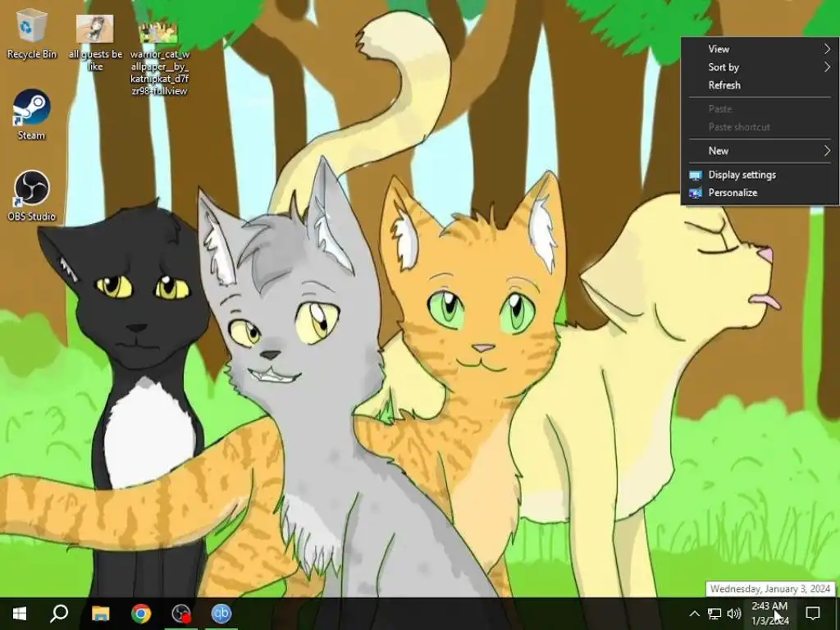Viewport: 840px width, 630px height.
Task: Expand the arrow next to Sort by
Action: point(827,67)
